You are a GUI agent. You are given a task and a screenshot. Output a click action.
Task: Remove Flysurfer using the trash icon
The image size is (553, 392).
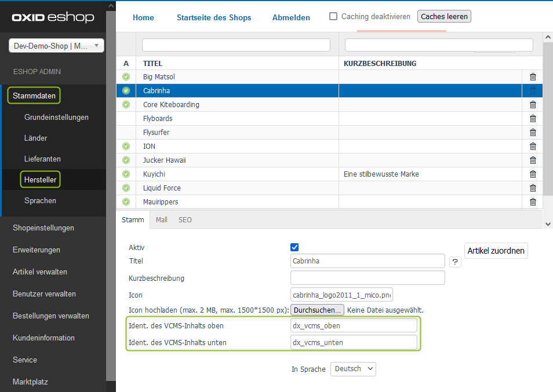pyautogui.click(x=533, y=133)
